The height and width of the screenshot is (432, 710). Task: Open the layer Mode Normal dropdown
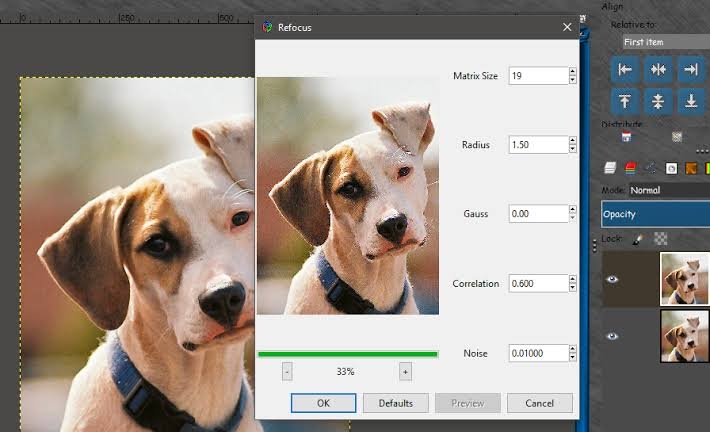pyautogui.click(x=669, y=190)
